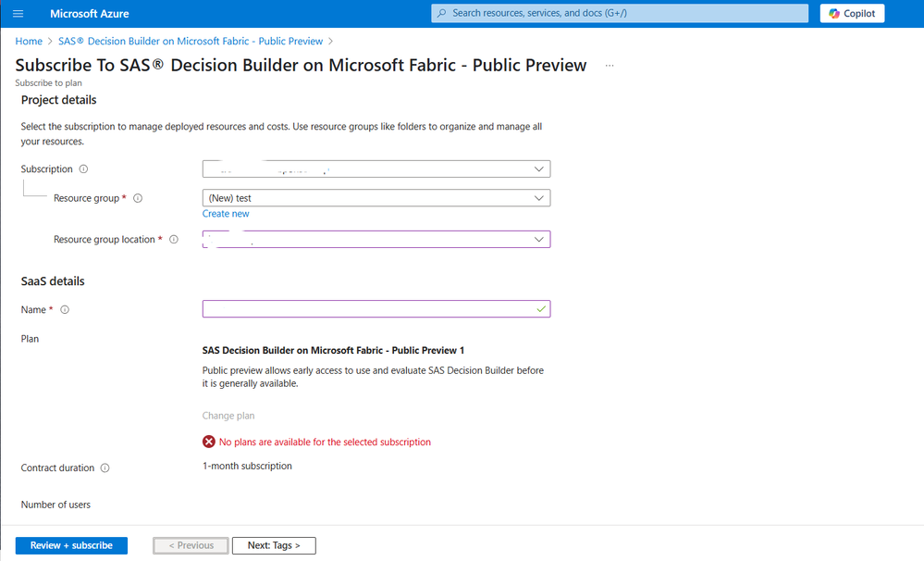Click Contract duration info icon
The width and height of the screenshot is (924, 561).
105,468
